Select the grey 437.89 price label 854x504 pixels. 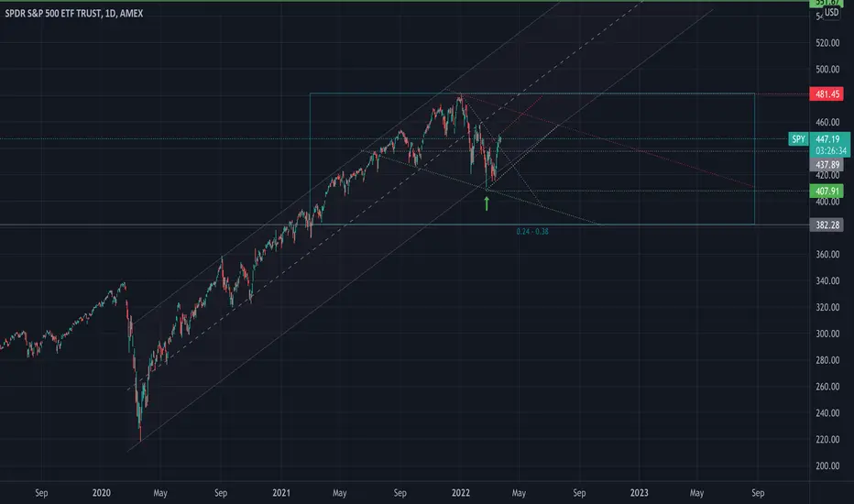click(827, 165)
